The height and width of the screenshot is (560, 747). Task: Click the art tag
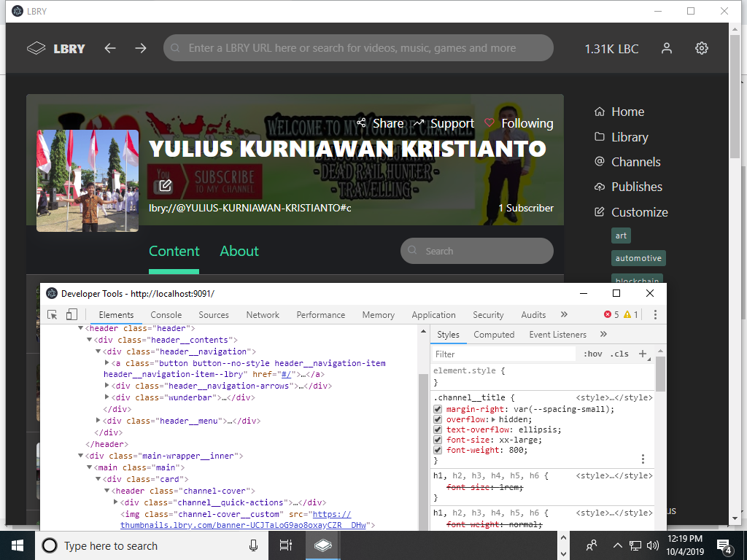click(x=621, y=236)
